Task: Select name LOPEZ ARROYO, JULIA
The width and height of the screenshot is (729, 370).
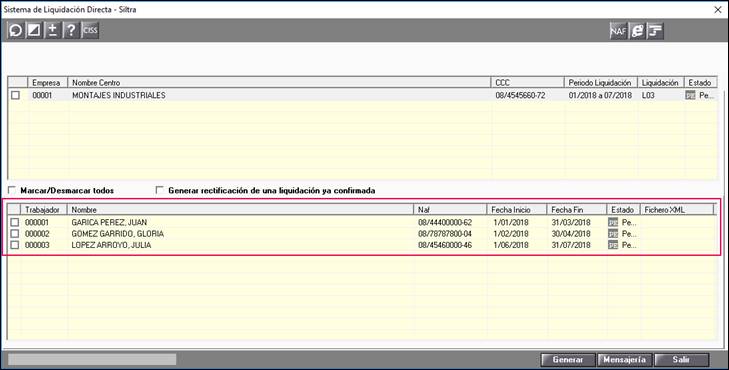Action: pyautogui.click(x=112, y=245)
